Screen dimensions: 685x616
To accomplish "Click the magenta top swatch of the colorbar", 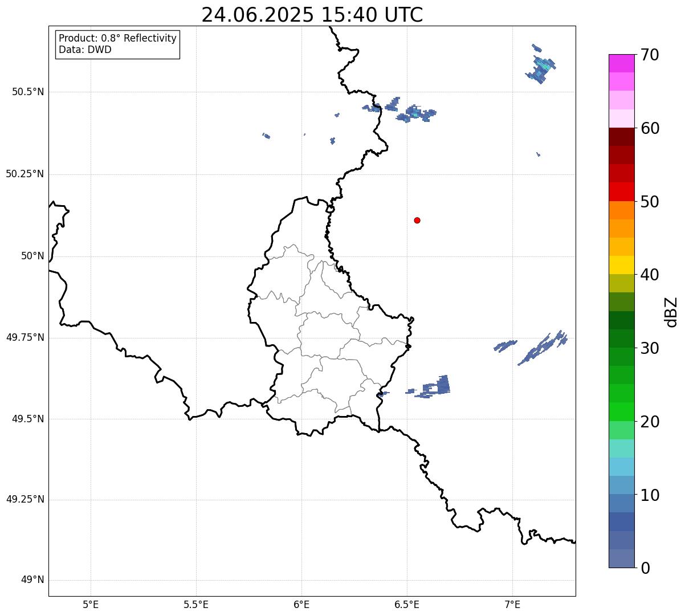I will 621,63.
